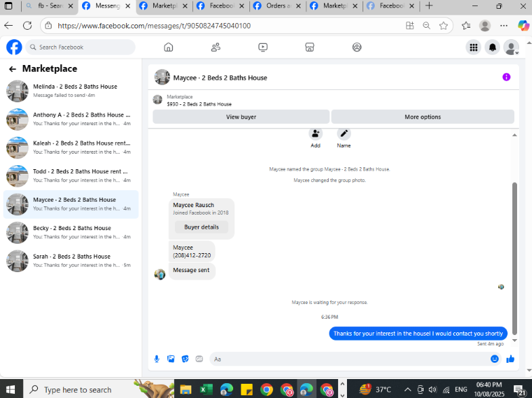Screen dimensions: 532x398
Task: Open Sticky Notes from the taskbar
Action: [x=247, y=389]
